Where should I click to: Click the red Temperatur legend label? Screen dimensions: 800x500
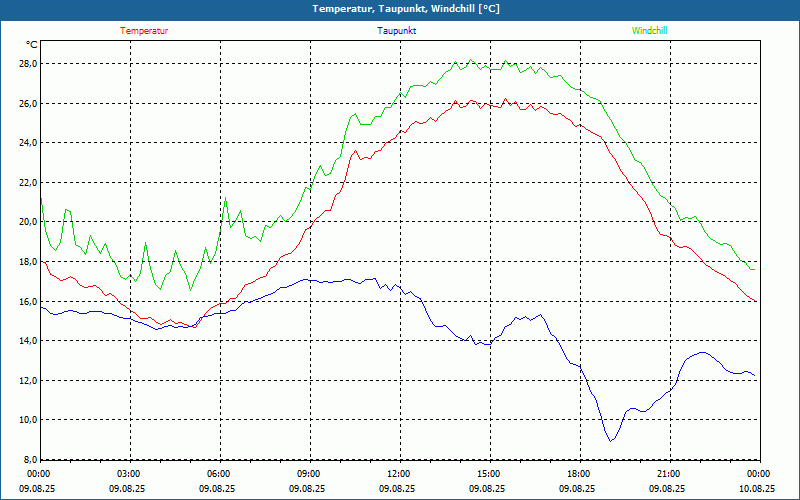coord(144,31)
